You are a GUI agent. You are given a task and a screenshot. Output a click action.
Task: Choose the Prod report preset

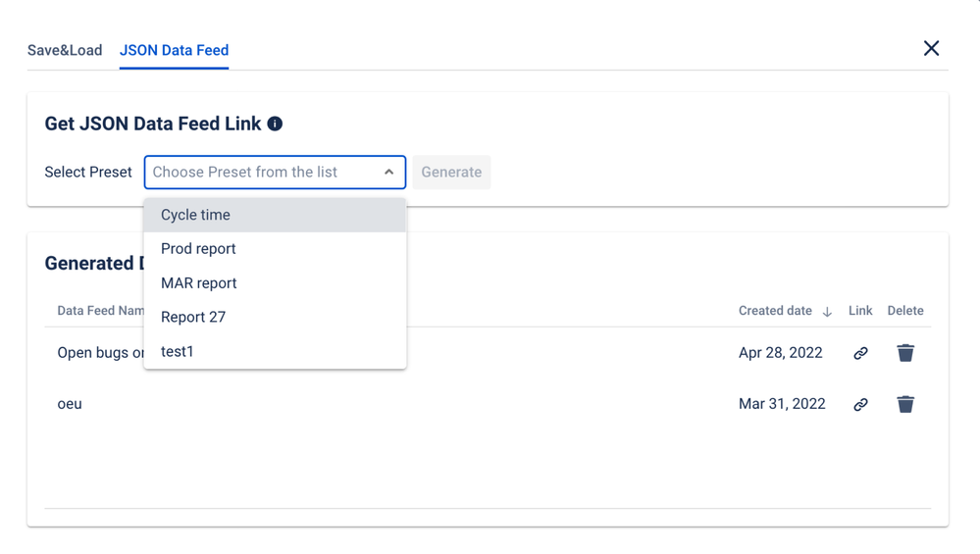(275, 249)
